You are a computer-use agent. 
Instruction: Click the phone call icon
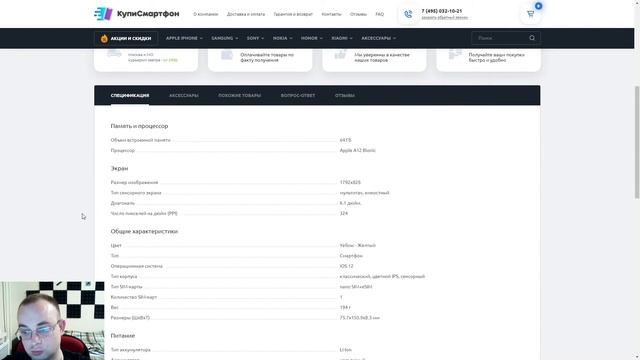tap(408, 14)
